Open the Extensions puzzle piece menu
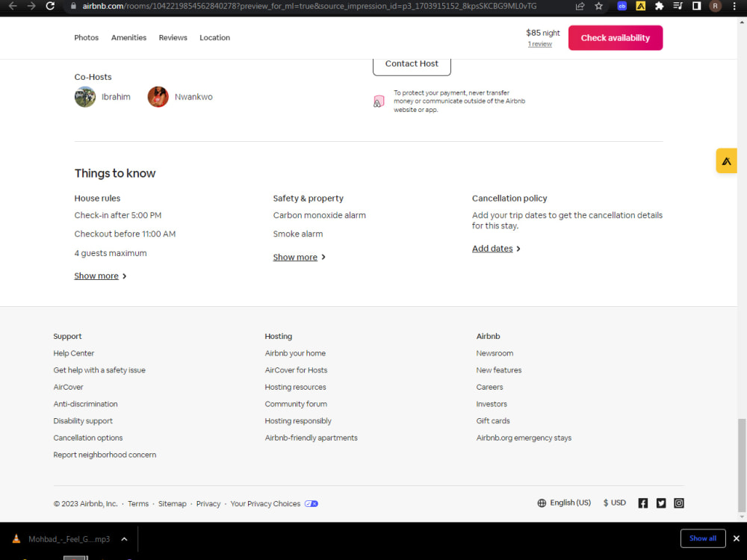Screen dimensions: 747x560 (660, 6)
